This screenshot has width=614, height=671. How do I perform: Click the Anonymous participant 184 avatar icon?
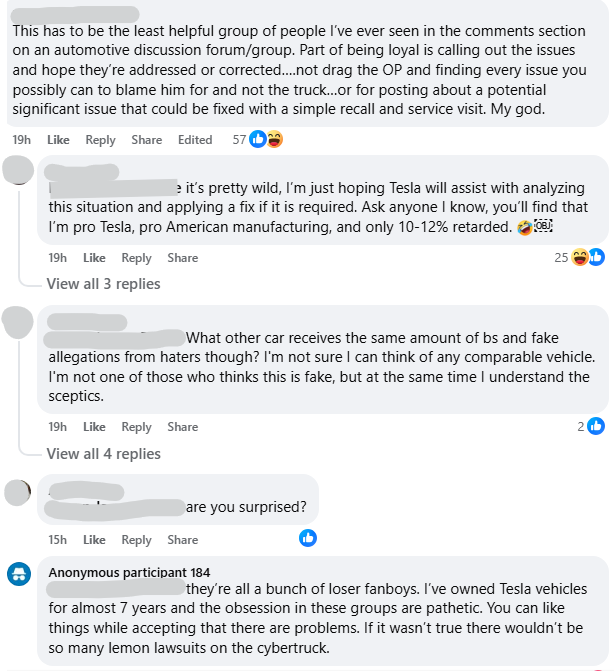pos(18,574)
